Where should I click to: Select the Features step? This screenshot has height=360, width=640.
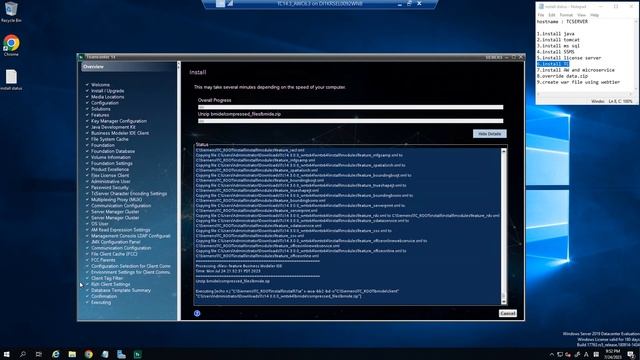[100, 115]
